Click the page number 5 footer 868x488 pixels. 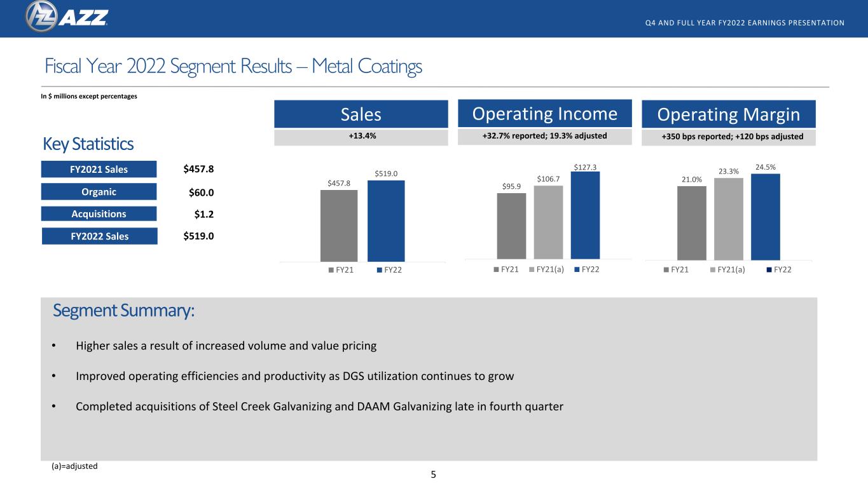[x=434, y=475]
